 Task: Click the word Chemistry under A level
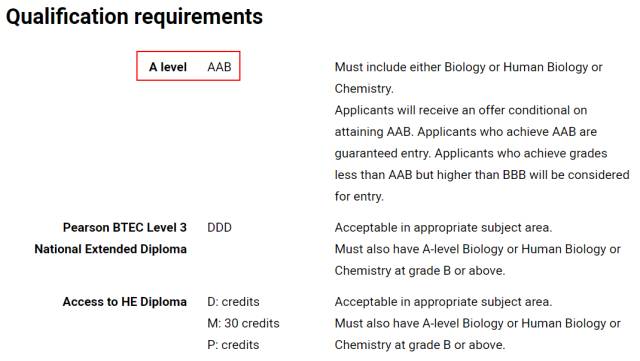point(364,89)
